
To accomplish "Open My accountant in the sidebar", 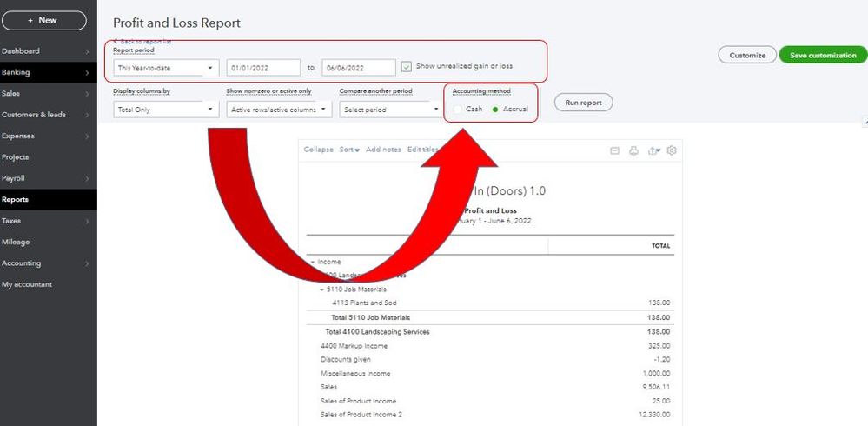I will click(27, 285).
